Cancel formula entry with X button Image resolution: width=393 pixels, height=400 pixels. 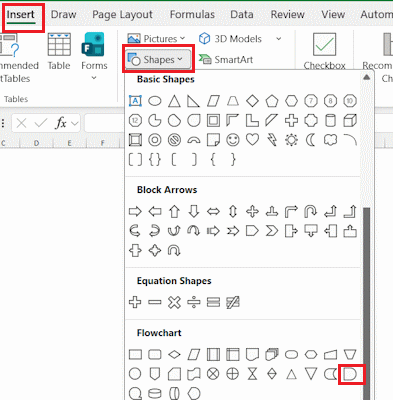tap(21, 124)
